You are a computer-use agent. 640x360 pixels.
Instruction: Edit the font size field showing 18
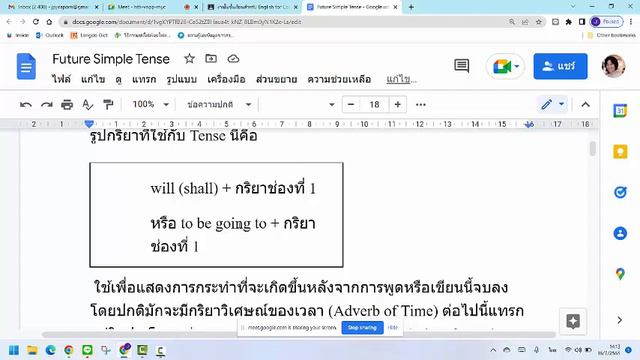pos(374,104)
